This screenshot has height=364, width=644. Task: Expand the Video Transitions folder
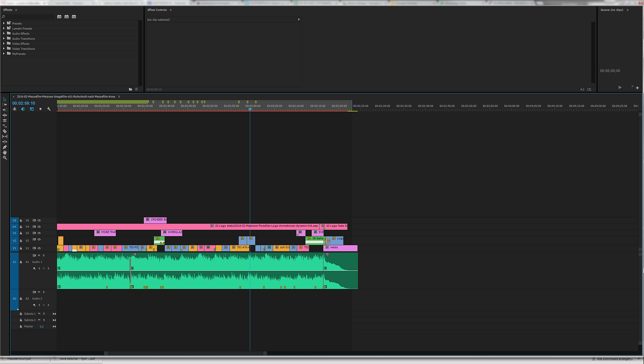coord(4,48)
